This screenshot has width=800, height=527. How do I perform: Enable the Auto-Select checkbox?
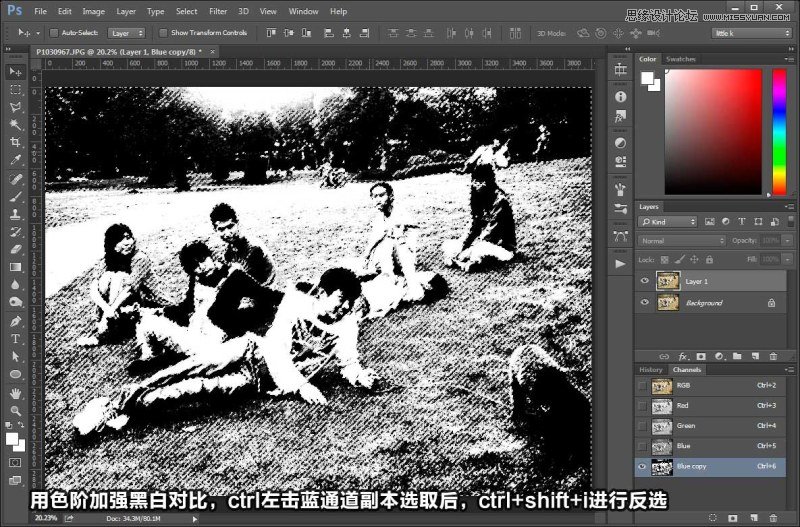pos(54,33)
